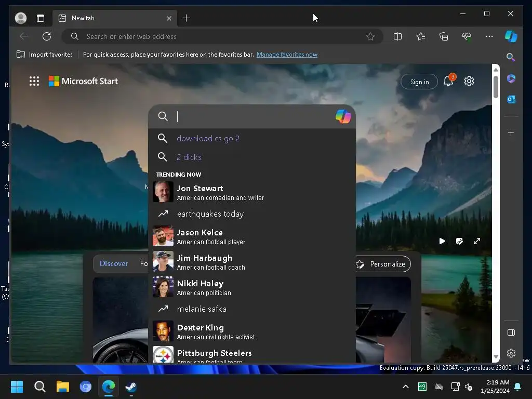Open Copilot in the Edge toolbar
Image resolution: width=532 pixels, height=399 pixels.
pyautogui.click(x=511, y=36)
